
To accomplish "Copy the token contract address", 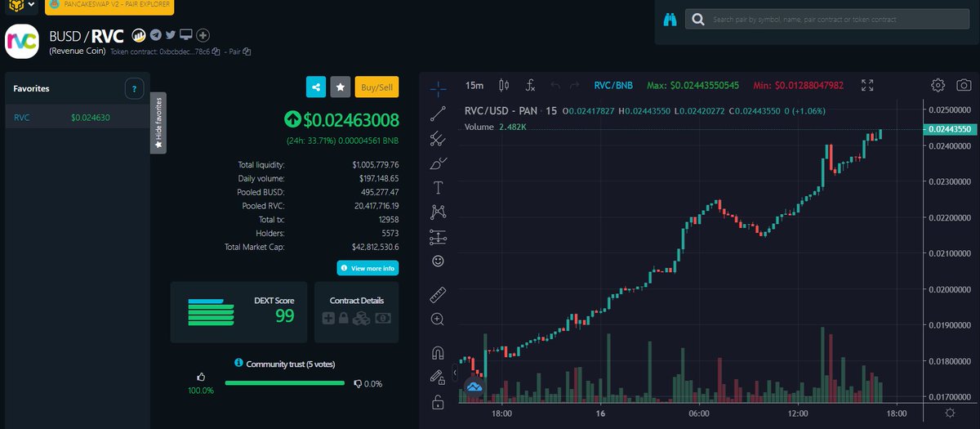I will pos(216,51).
